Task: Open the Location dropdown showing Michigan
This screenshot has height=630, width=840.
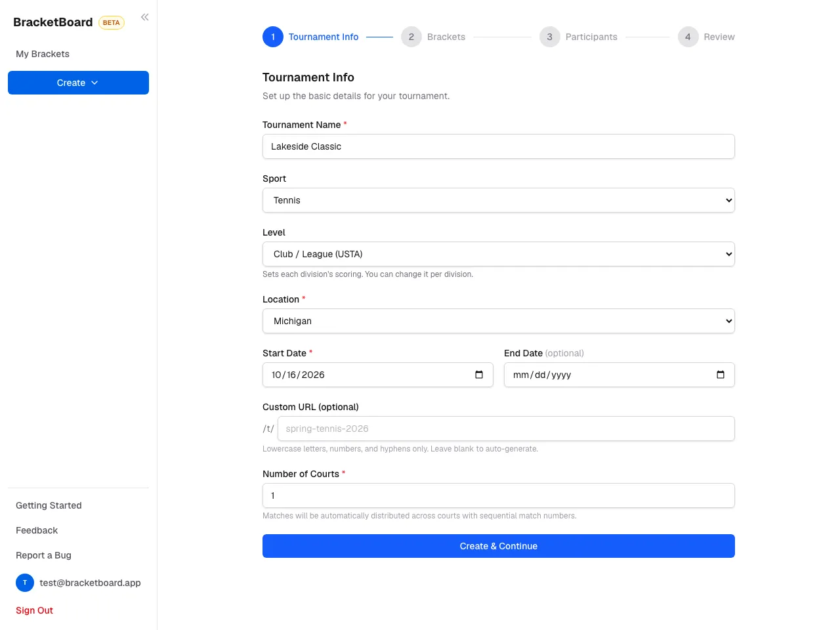Action: coord(499,321)
